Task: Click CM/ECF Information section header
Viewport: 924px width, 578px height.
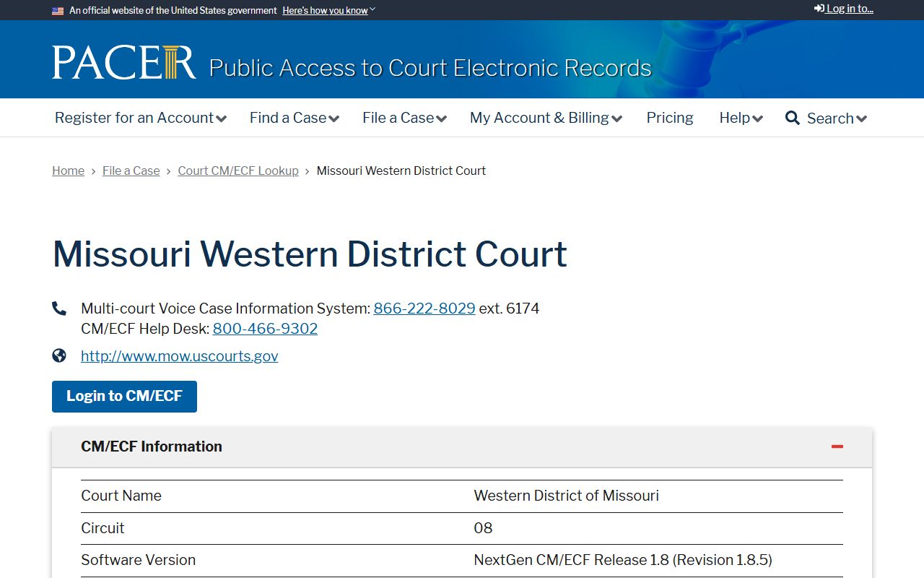Action: [x=462, y=447]
